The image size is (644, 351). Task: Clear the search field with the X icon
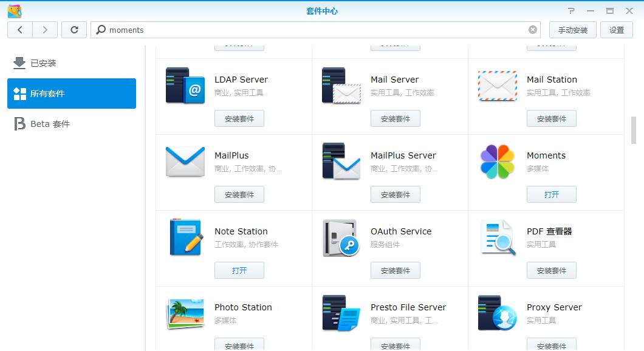[533, 30]
